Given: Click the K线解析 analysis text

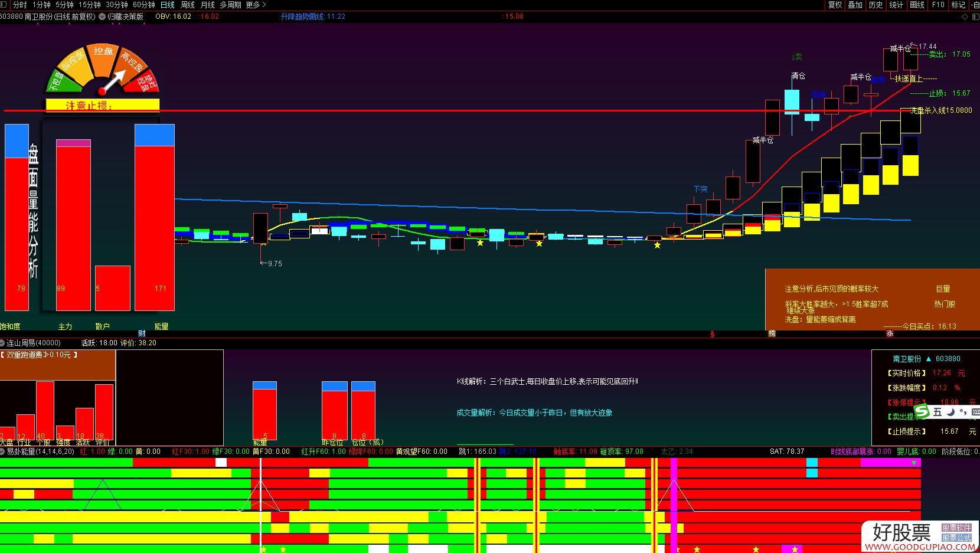Looking at the screenshot, I should (x=547, y=381).
